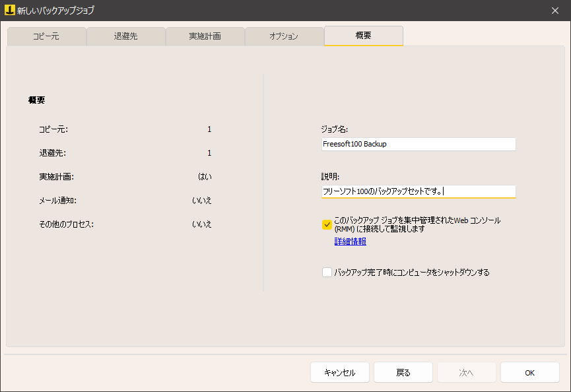Screen dimensions: 571x392
Task: Open the 詳細情報 link
Action: tap(351, 242)
